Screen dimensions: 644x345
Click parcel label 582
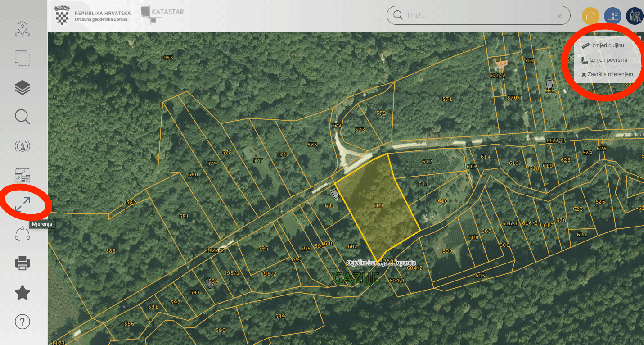coord(131,202)
